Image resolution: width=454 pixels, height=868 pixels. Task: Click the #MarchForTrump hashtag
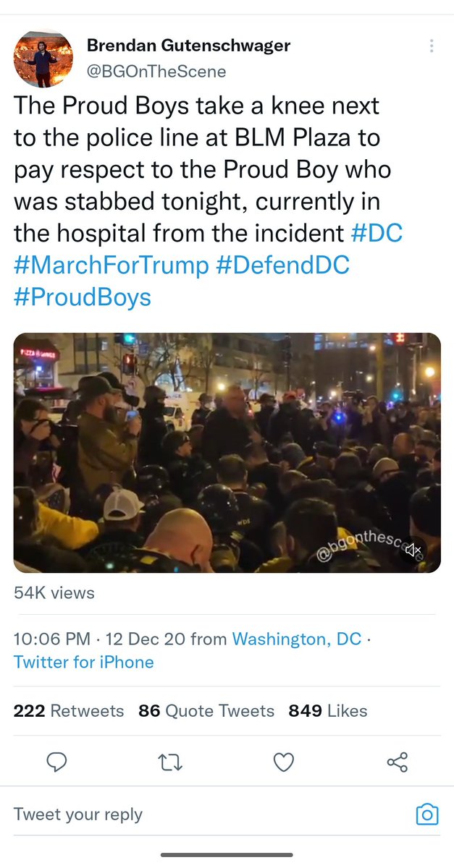point(111,265)
